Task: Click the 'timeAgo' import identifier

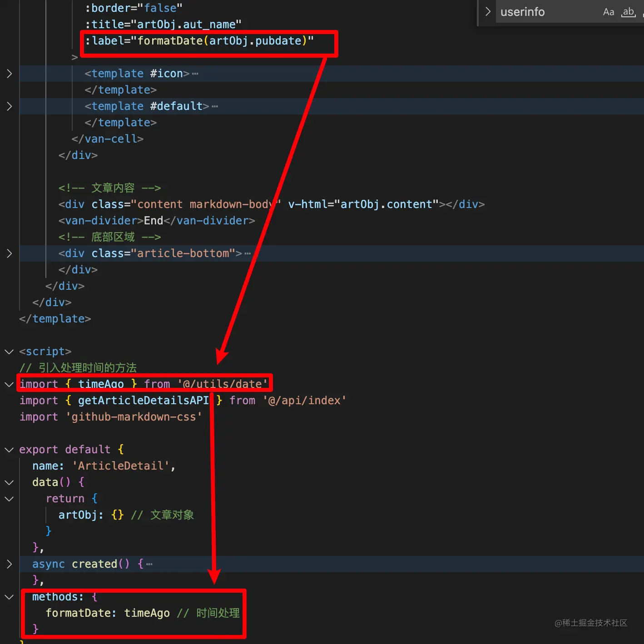Action: coord(101,384)
